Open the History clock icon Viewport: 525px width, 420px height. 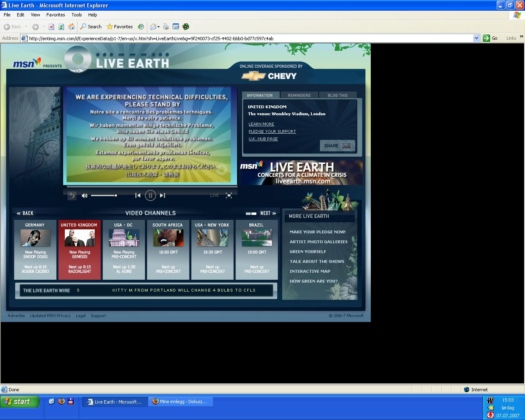141,27
